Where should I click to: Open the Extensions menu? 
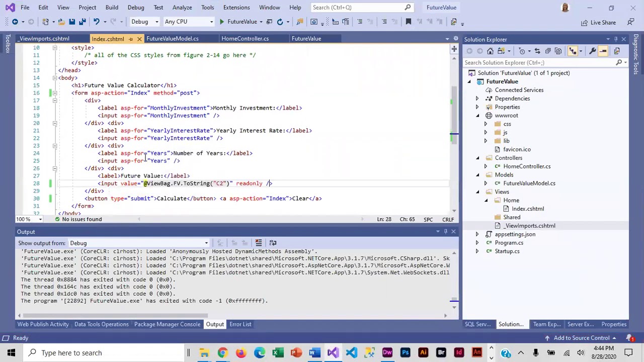pyautogui.click(x=236, y=8)
